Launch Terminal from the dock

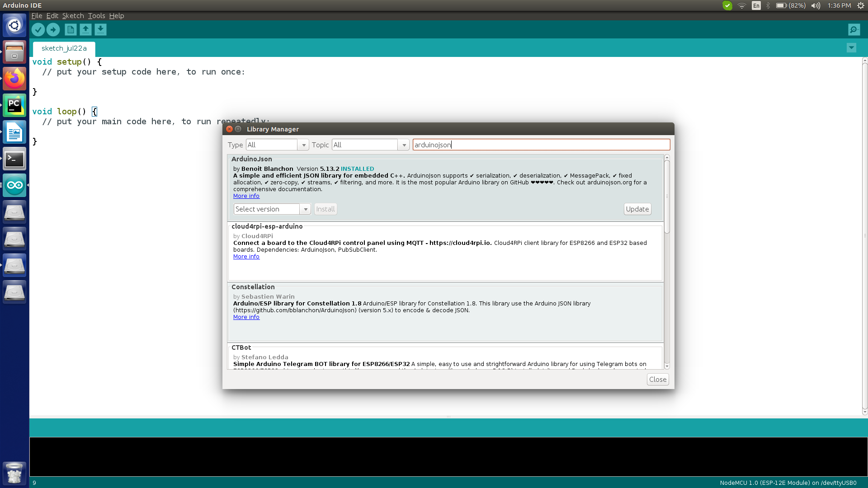14,159
